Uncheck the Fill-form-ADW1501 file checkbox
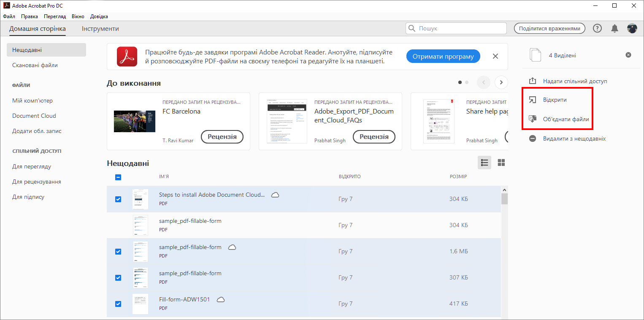 click(118, 304)
